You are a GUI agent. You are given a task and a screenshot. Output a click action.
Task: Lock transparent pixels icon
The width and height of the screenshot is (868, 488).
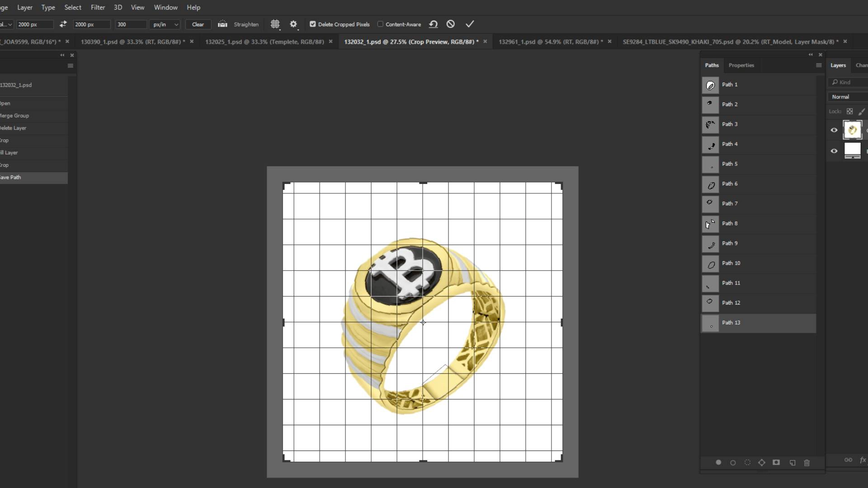(x=849, y=111)
